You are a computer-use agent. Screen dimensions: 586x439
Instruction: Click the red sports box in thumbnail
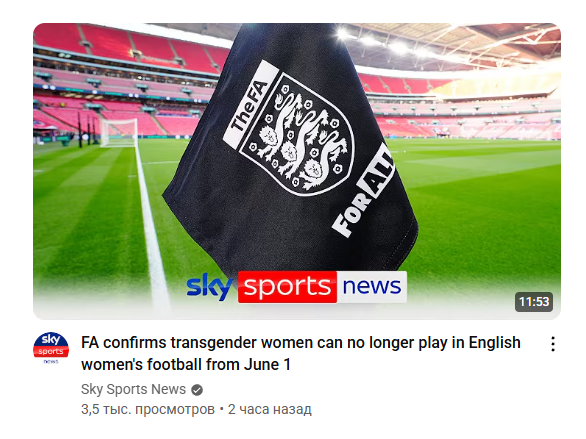click(x=287, y=287)
